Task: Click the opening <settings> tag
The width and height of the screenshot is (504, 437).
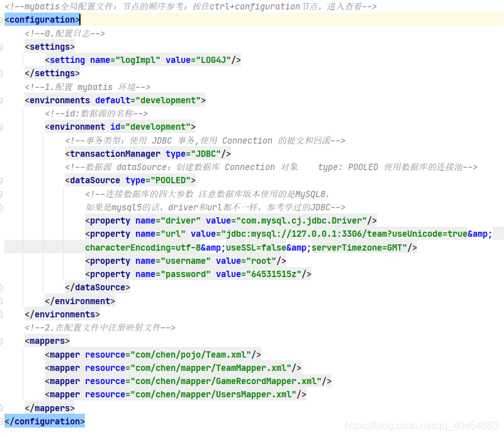Action: click(x=50, y=47)
